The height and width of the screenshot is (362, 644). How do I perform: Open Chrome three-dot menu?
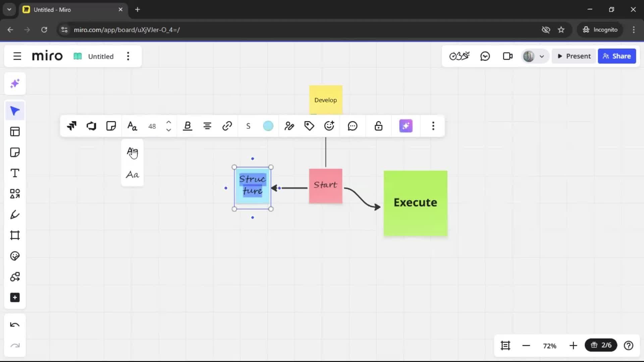point(634,29)
